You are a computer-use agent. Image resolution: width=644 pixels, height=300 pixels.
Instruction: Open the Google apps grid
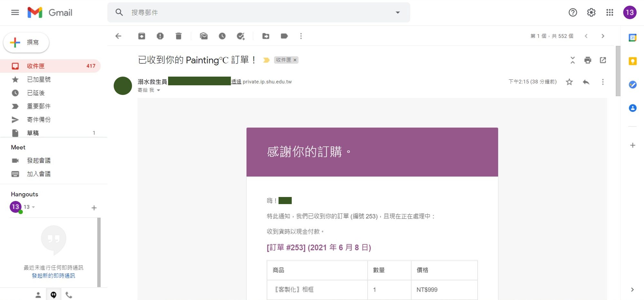click(610, 13)
